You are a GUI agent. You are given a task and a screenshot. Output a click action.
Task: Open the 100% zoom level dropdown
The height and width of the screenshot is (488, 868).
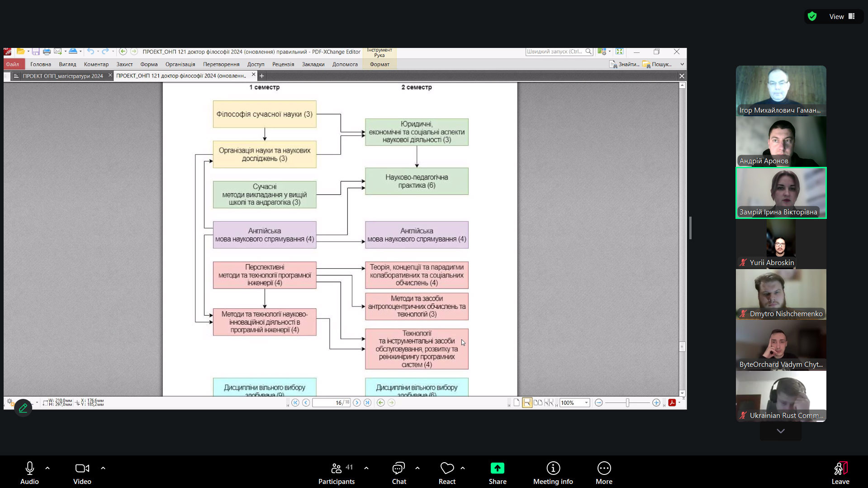[x=586, y=403]
